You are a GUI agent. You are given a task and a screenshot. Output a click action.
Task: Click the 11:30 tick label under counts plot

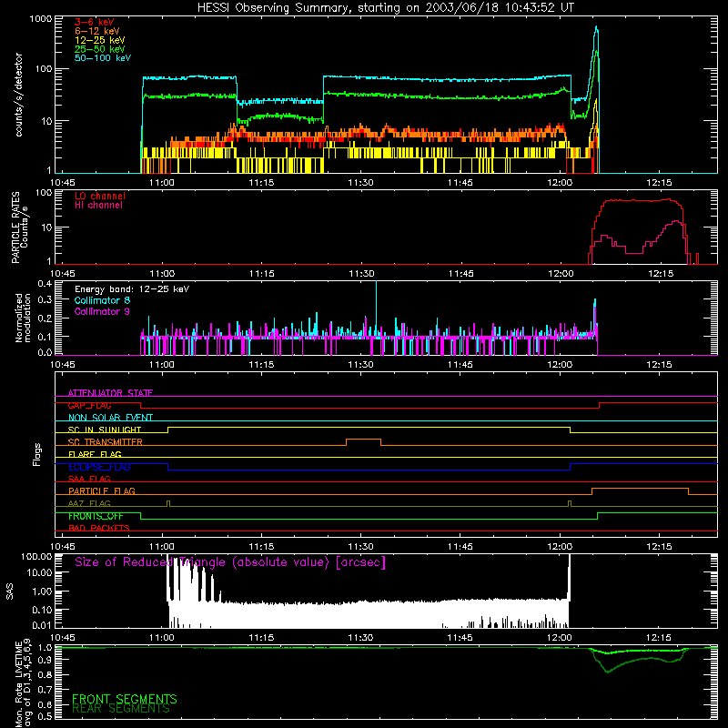[x=360, y=183]
